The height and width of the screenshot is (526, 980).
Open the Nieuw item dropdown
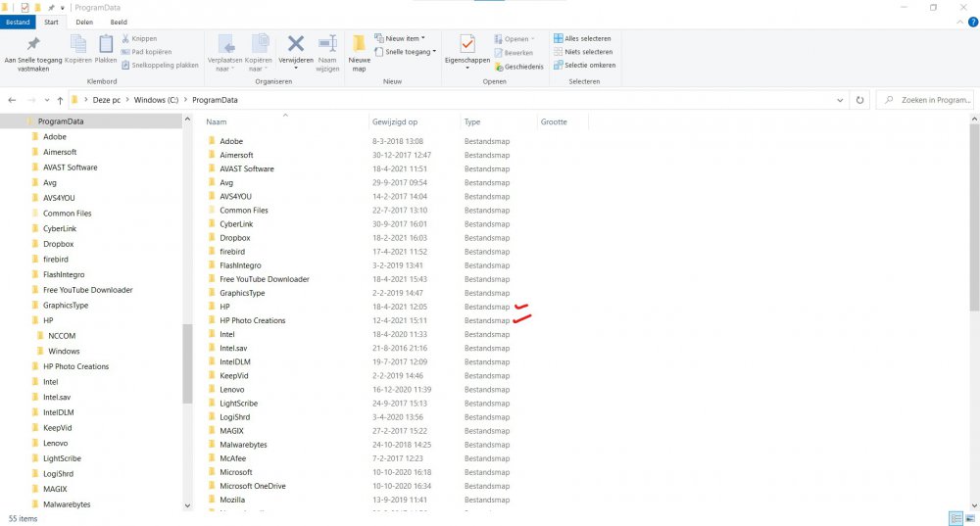pyautogui.click(x=404, y=38)
